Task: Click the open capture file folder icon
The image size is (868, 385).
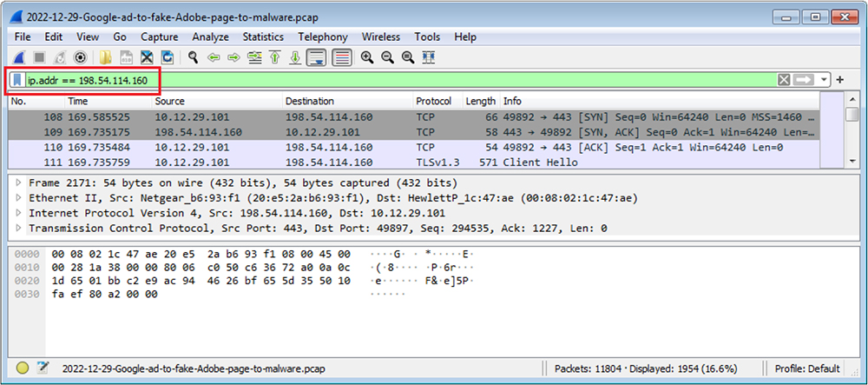Action: point(106,57)
